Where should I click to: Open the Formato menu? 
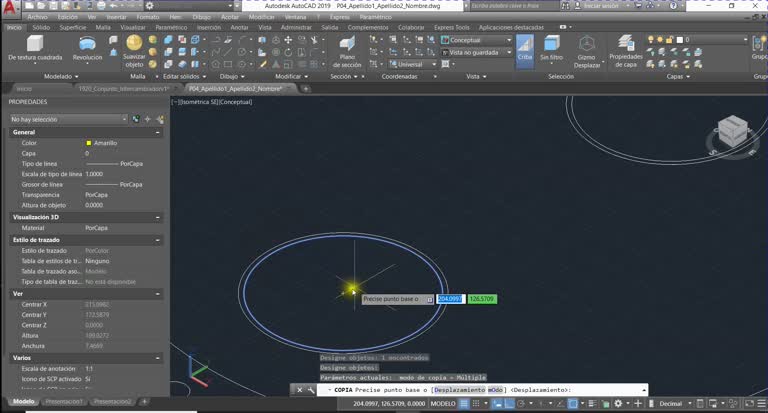(147, 17)
